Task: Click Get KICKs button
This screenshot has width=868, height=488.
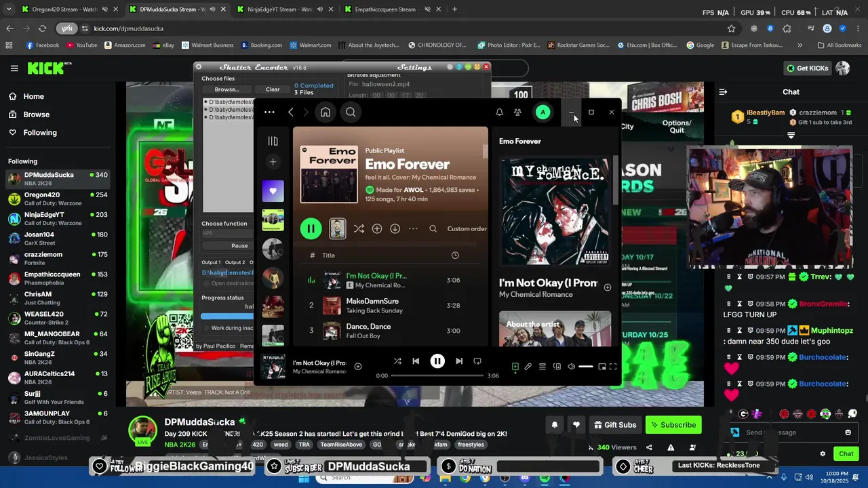Action: [807, 68]
